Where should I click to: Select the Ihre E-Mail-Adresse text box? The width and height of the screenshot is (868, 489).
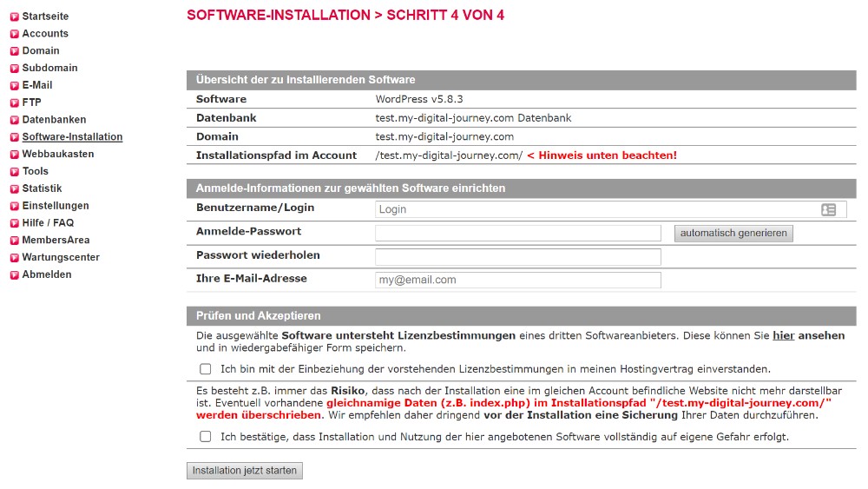tap(517, 280)
